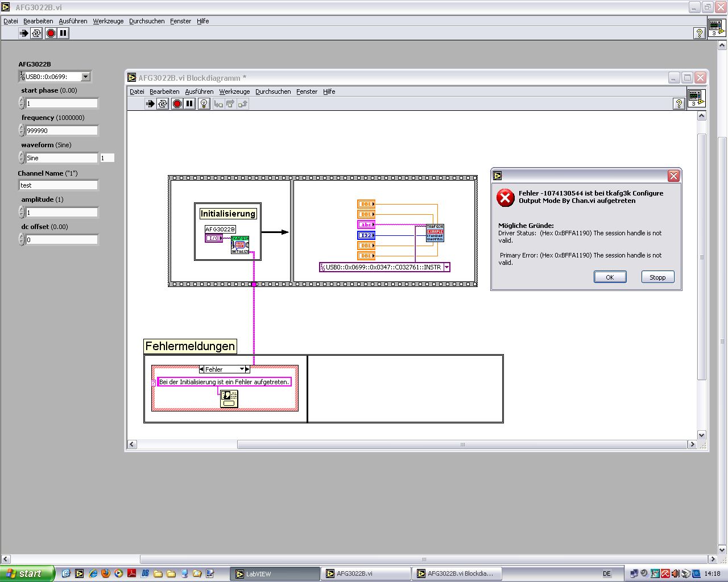Click the dc offset stepper
The width and height of the screenshot is (728, 582).
[22, 239]
